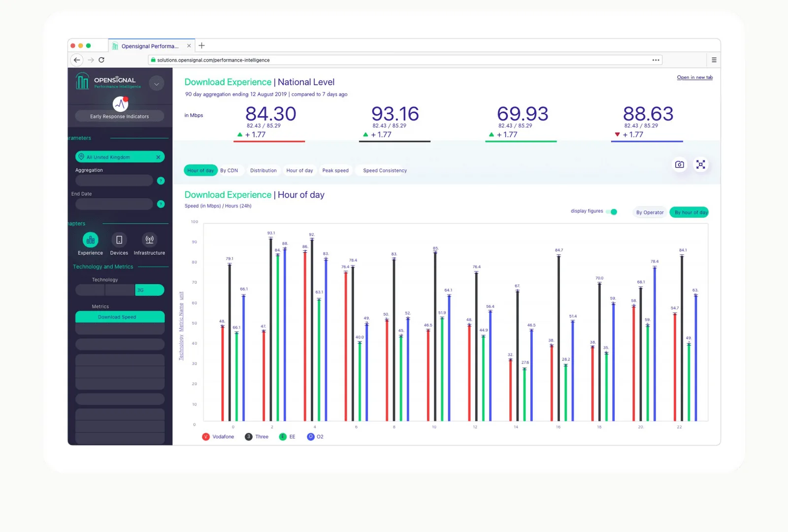Click the 88.63 download speed value
This screenshot has width=788, height=532.
(x=648, y=114)
